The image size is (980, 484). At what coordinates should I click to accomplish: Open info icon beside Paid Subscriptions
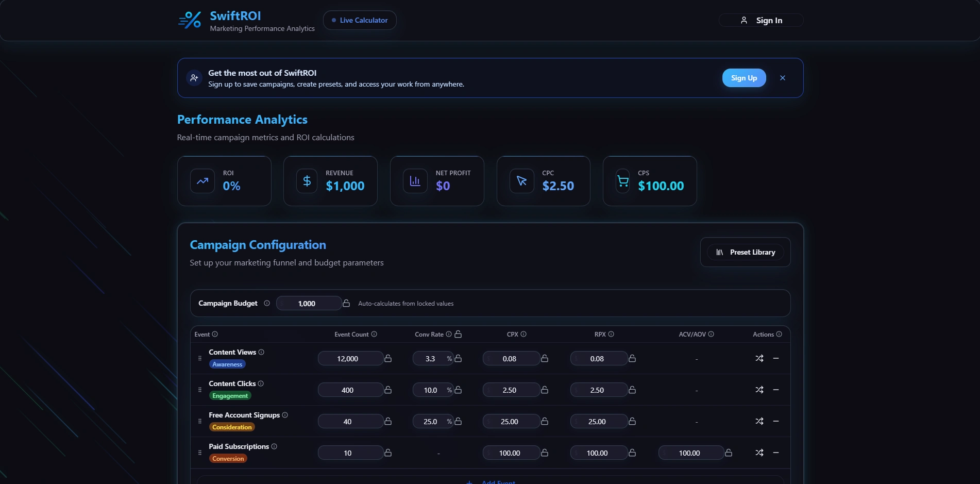[x=274, y=446]
